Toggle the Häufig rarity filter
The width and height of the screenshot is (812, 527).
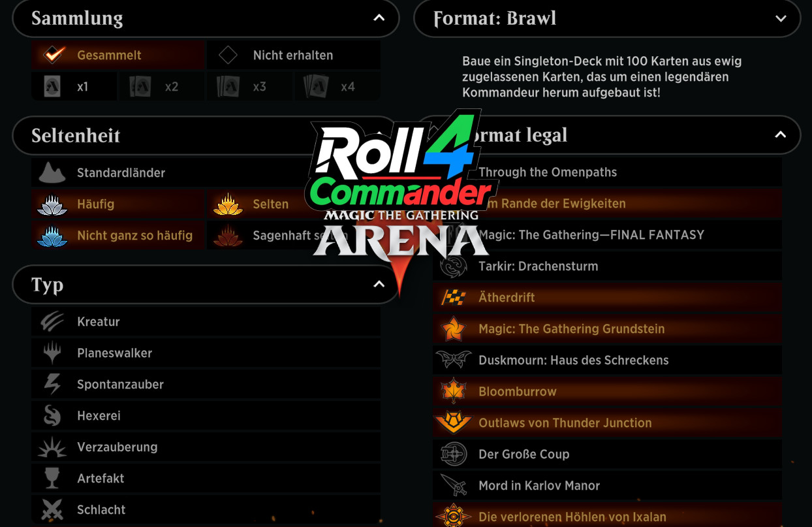pos(118,204)
